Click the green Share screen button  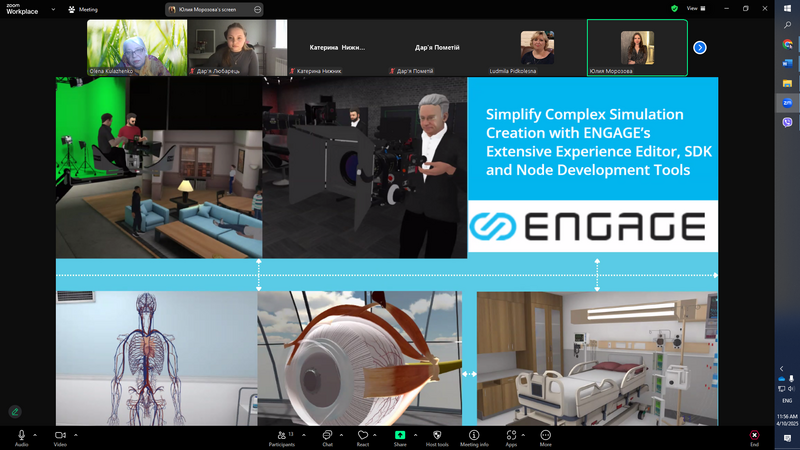click(400, 435)
